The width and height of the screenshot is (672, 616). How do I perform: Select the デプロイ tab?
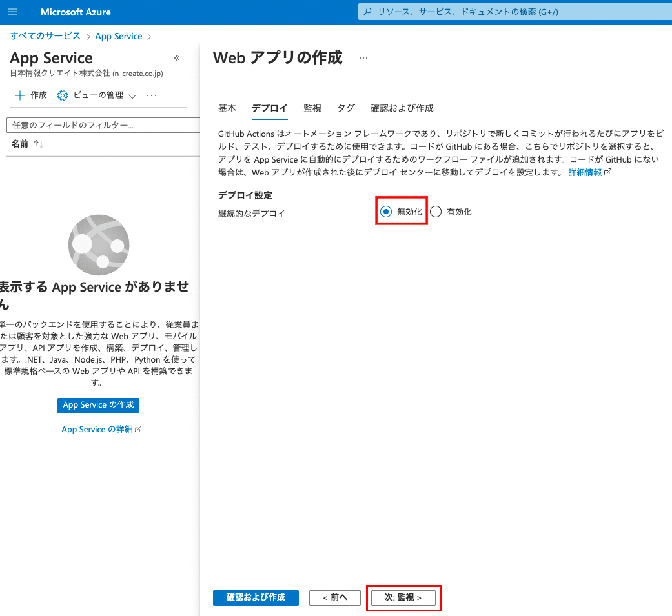click(x=270, y=108)
